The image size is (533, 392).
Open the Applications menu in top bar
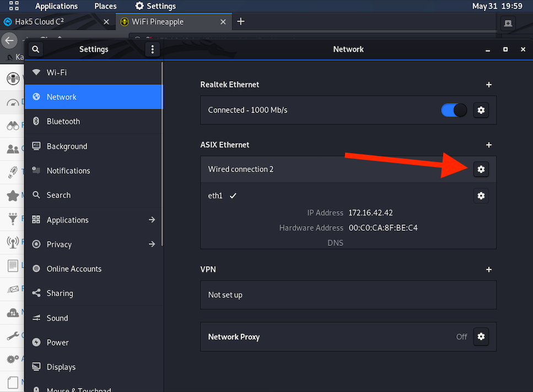(56, 6)
